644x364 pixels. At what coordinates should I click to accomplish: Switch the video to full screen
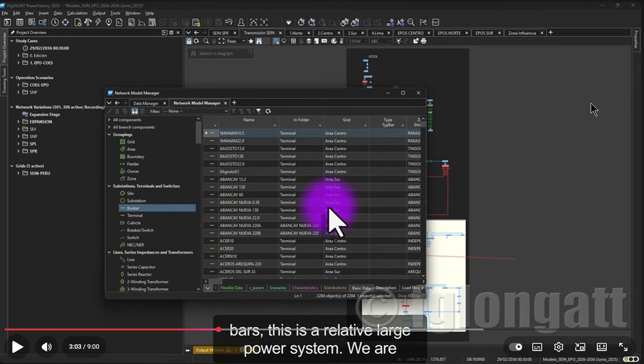pyautogui.click(x=623, y=347)
